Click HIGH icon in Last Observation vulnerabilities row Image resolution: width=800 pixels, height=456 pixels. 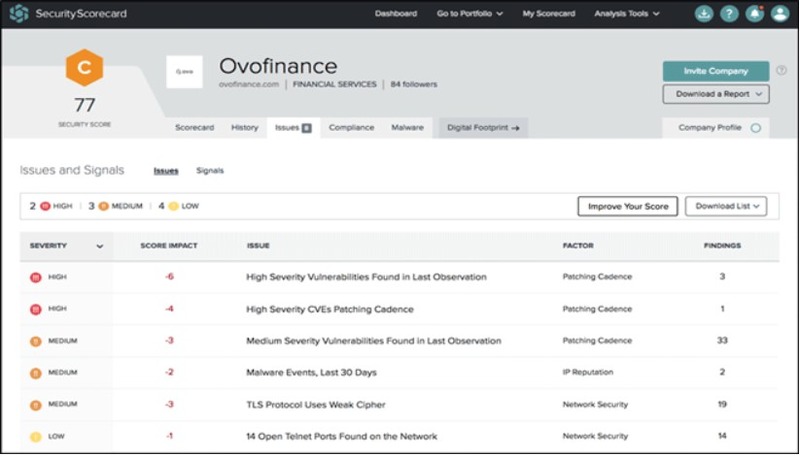(x=36, y=277)
